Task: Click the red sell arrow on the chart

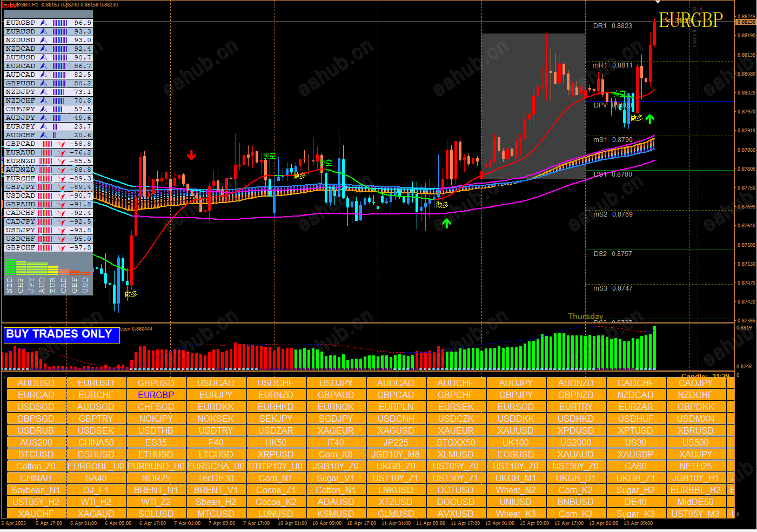Action: (191, 156)
